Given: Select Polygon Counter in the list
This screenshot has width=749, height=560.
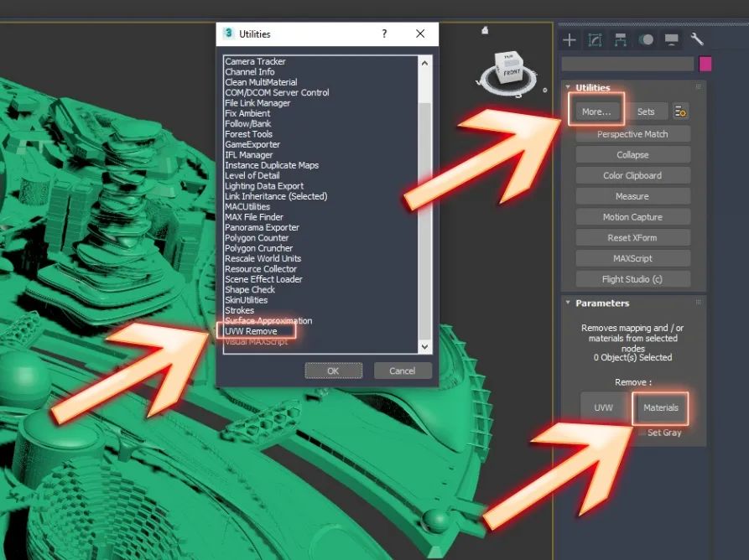Looking at the screenshot, I should click(x=257, y=238).
